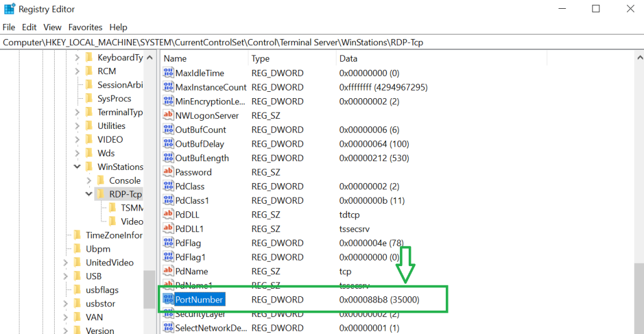Click the PortNumber DWORD icon
644x334 pixels.
pyautogui.click(x=168, y=299)
